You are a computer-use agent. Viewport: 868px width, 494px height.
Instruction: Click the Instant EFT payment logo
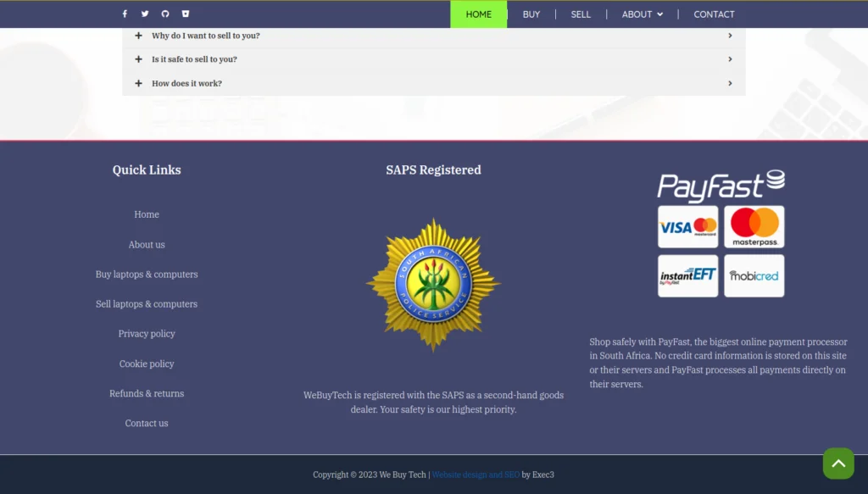(687, 276)
